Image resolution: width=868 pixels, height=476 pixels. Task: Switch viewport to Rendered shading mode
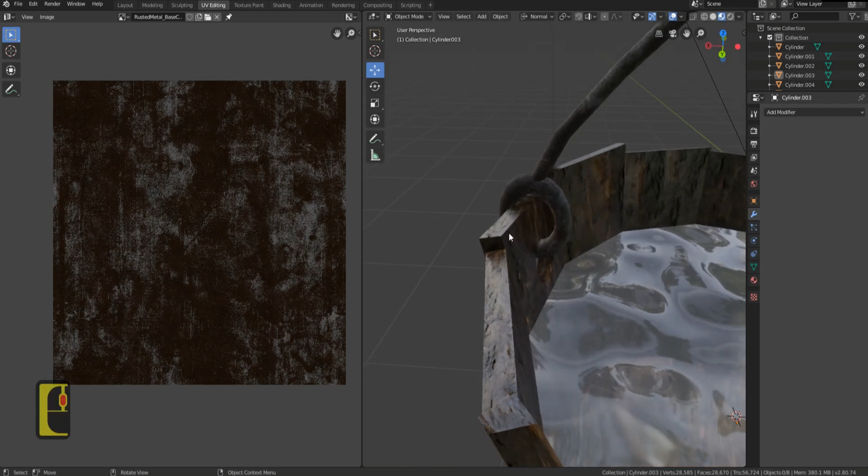click(731, 16)
